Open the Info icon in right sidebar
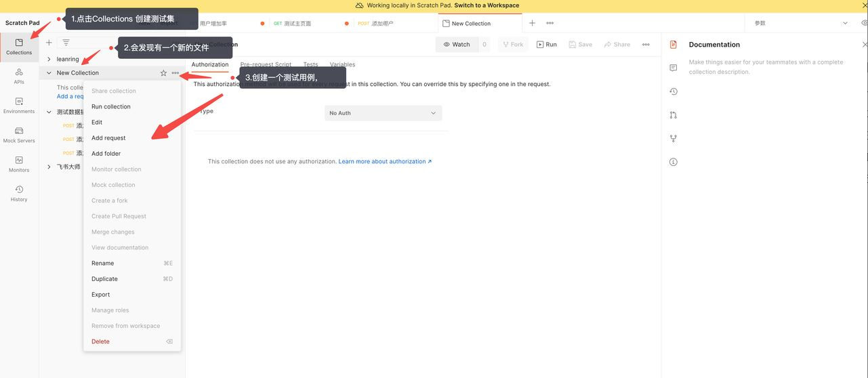 click(x=673, y=162)
